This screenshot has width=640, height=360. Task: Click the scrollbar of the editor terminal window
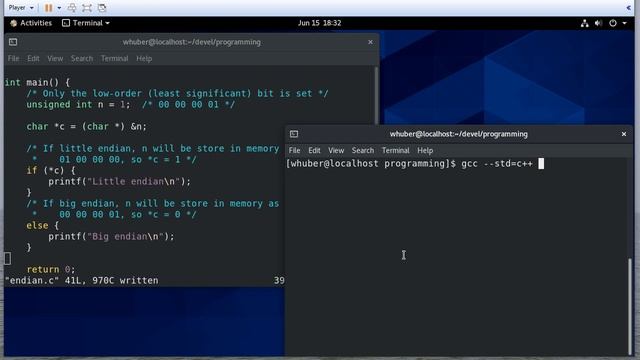tap(376, 96)
